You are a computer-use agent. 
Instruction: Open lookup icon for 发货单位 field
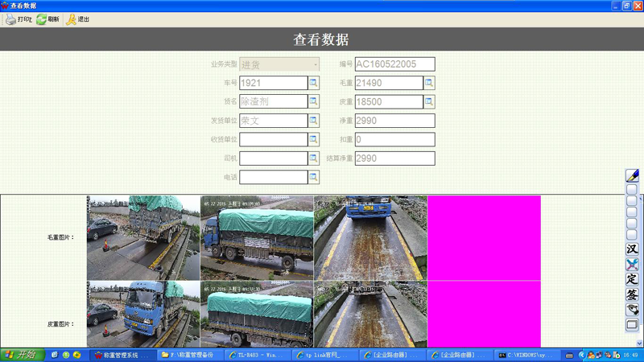point(314,121)
